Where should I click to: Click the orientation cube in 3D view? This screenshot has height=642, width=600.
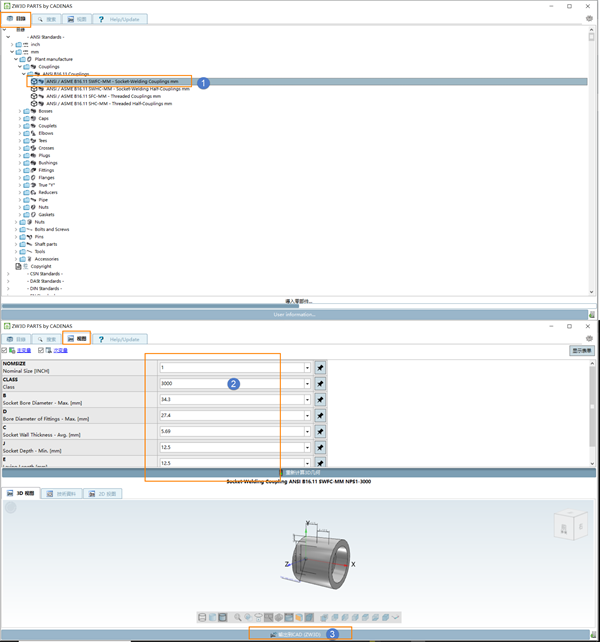tap(571, 525)
